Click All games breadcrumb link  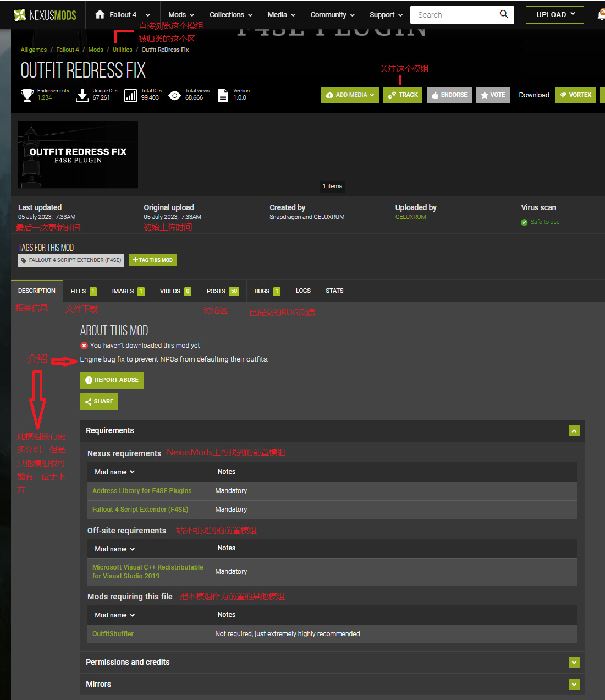pos(34,50)
